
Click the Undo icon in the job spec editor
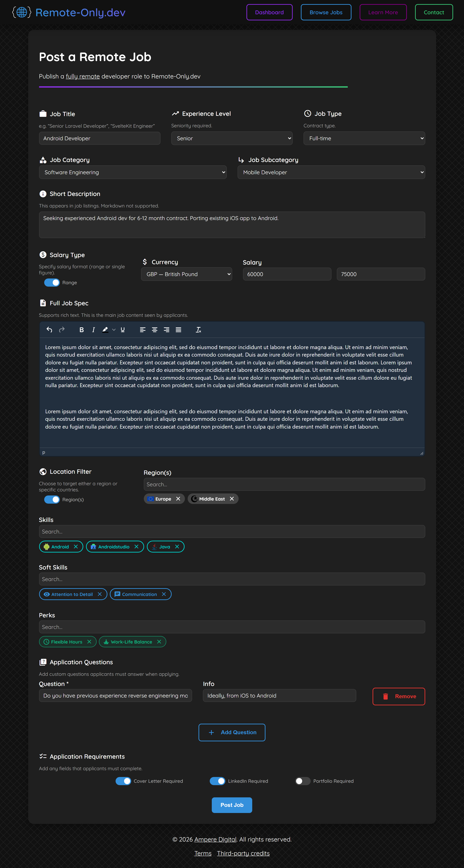(49, 330)
